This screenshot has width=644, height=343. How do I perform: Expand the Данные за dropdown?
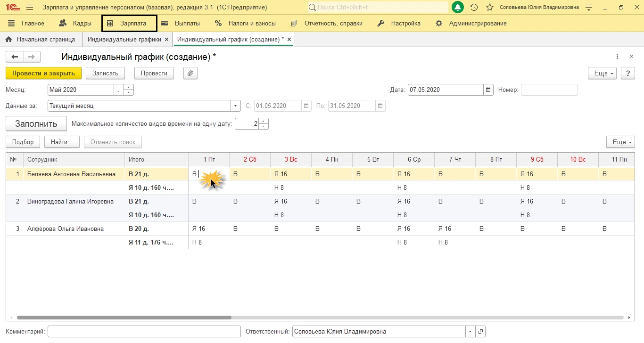point(236,106)
